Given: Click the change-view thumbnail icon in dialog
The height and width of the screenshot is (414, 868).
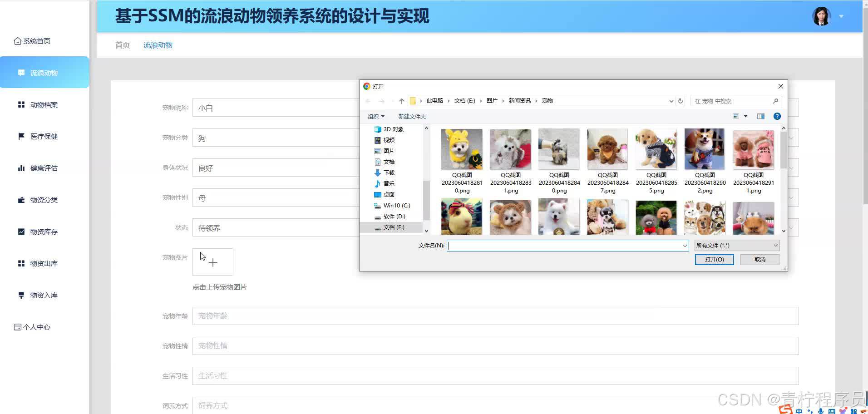Looking at the screenshot, I should [736, 116].
